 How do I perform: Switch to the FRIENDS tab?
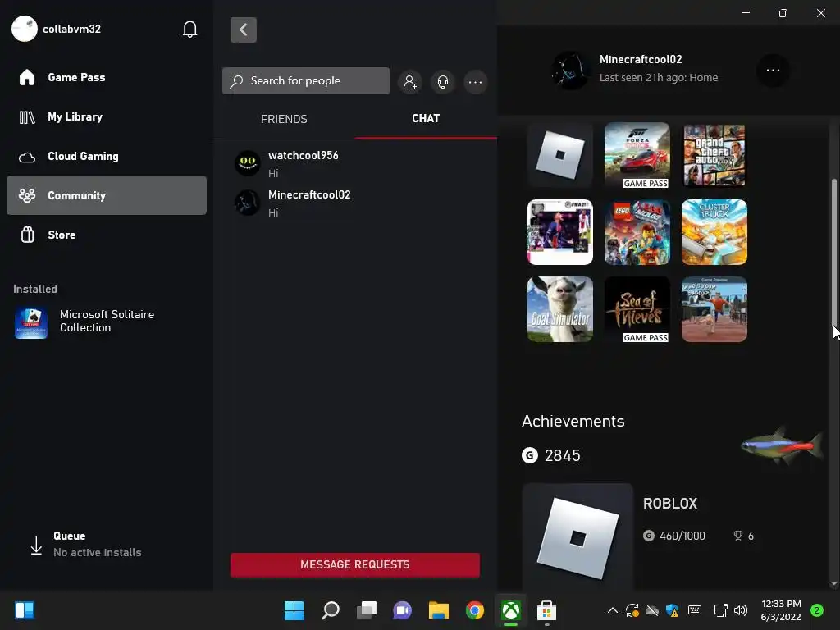pyautogui.click(x=284, y=119)
